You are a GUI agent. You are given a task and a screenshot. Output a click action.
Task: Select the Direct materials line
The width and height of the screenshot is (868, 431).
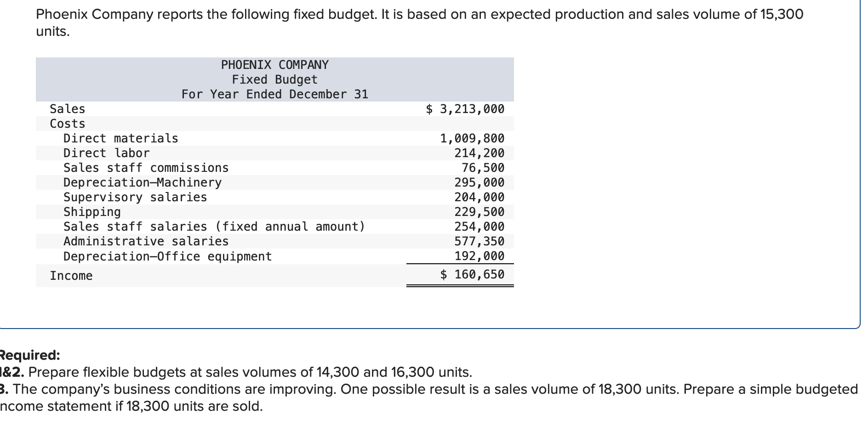point(120,138)
